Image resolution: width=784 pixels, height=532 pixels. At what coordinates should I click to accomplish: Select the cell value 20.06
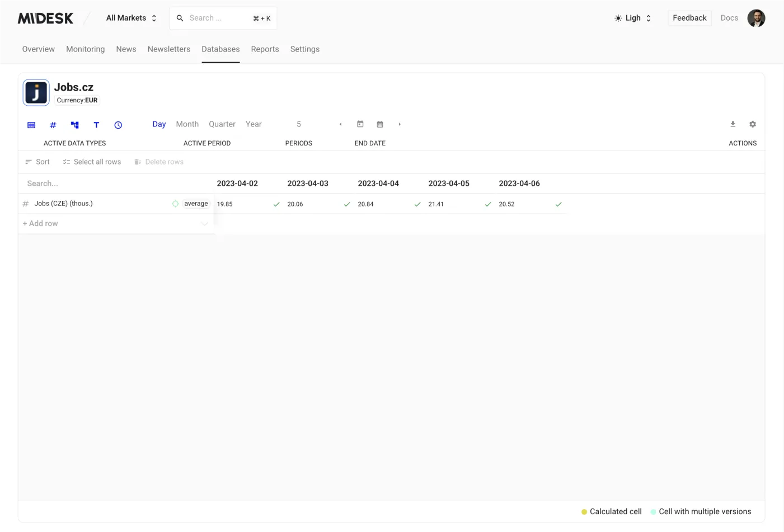pyautogui.click(x=295, y=204)
